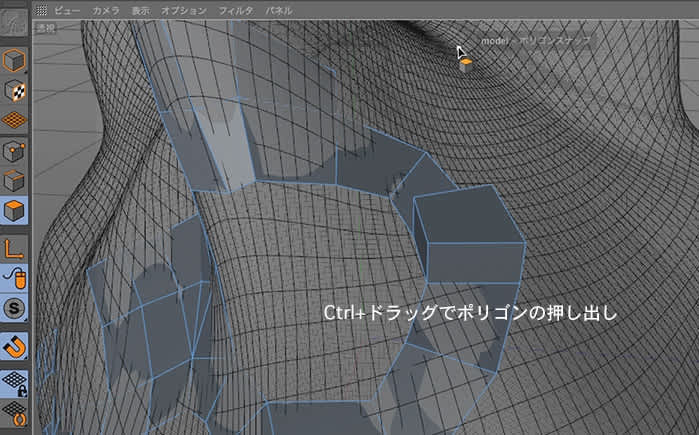
Task: Toggle Viewport Solo S button
Action: click(15, 308)
